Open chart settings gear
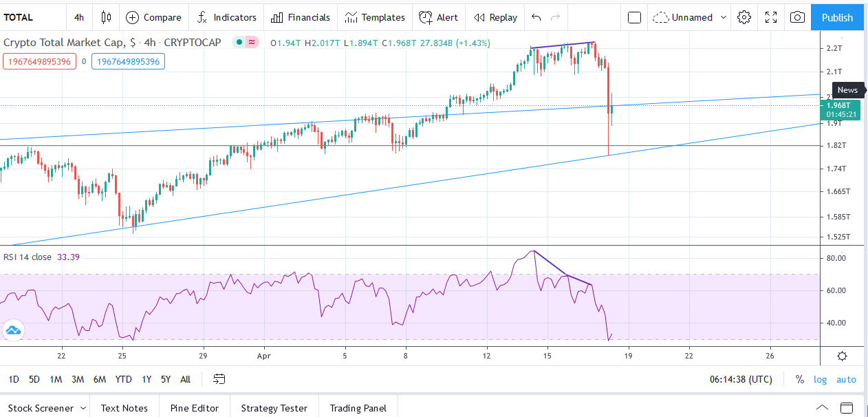 coord(744,17)
